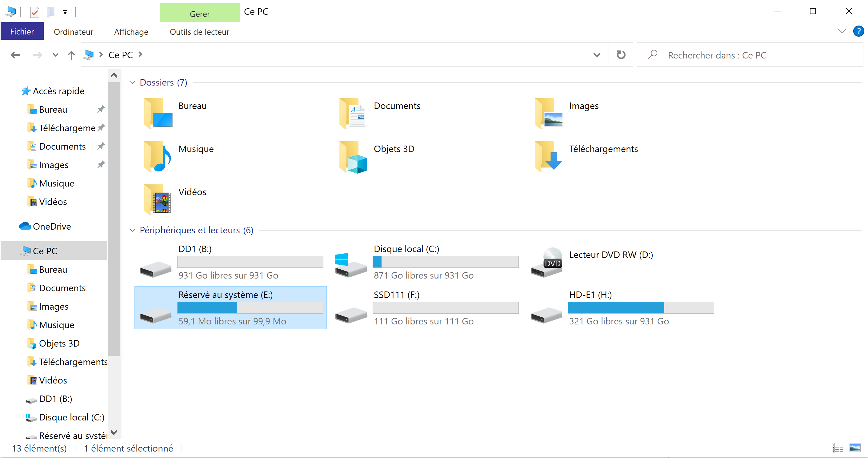868x458 pixels.
Task: Open the Objets 3D folder
Action: pos(394,149)
